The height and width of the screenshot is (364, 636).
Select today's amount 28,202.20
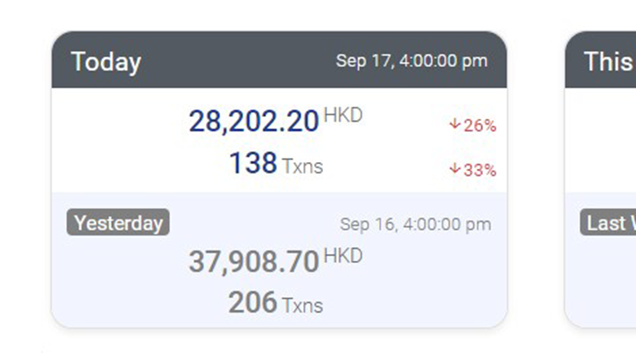(253, 121)
